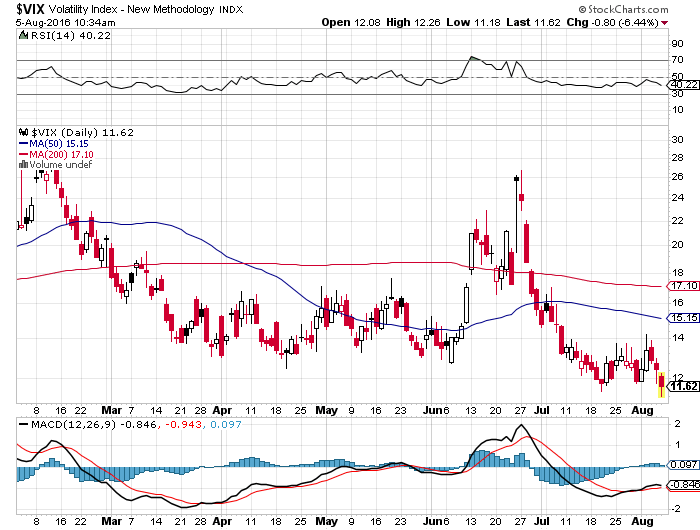Click the red line swatch next to MA(200)
Screen dimensions: 700x530
[23, 154]
